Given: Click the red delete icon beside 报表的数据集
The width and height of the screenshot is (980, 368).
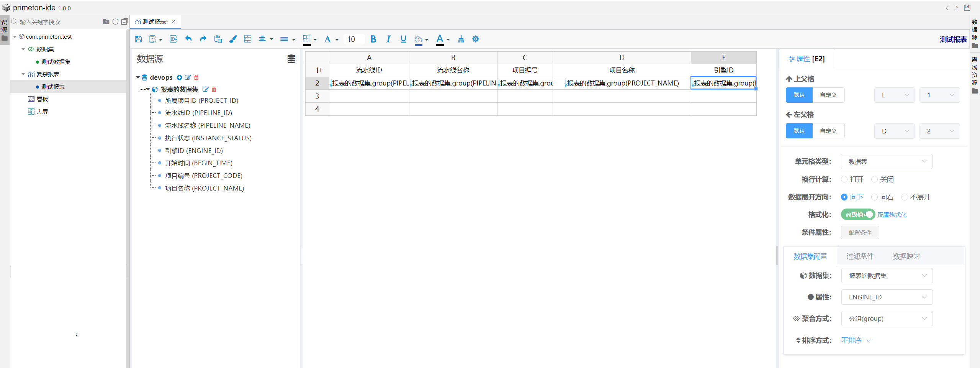Looking at the screenshot, I should 214,89.
